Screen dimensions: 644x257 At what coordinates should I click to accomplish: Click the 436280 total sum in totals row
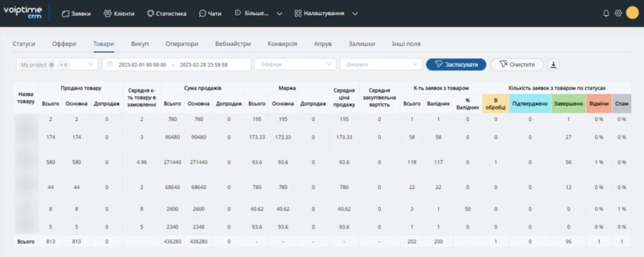coord(172,242)
